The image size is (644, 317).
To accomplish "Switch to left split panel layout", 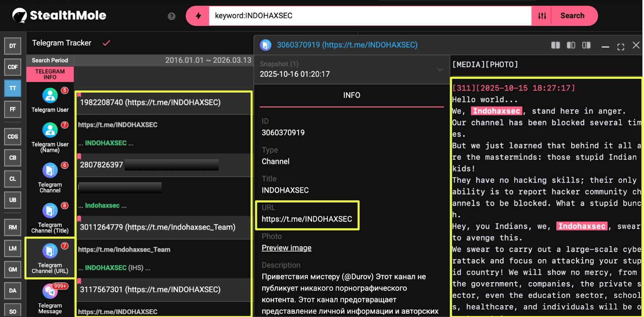I will (571, 45).
